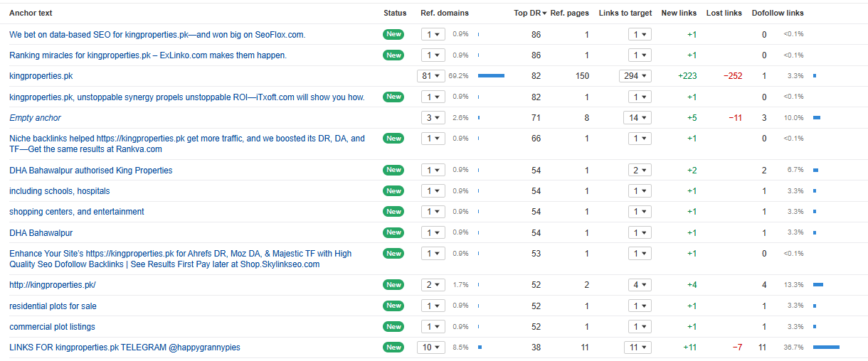The height and width of the screenshot is (361, 868).
Task: Click the New badge beside 'including schools, hospitals'
Action: pyautogui.click(x=393, y=191)
